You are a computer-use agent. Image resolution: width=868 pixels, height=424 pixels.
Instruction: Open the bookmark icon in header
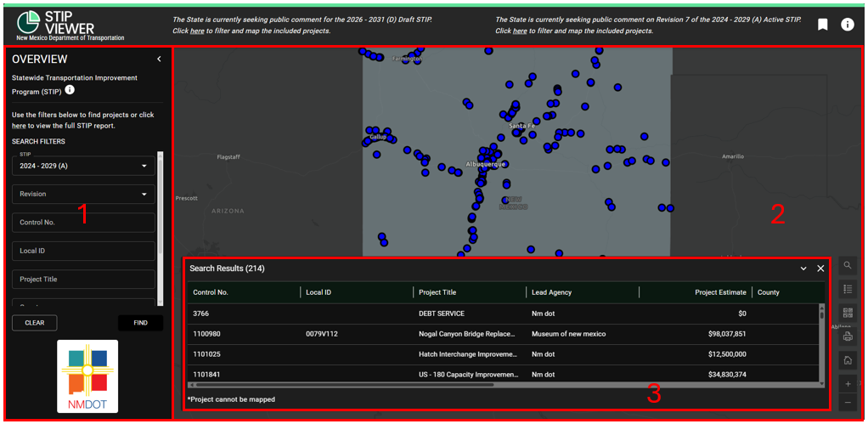tap(823, 25)
